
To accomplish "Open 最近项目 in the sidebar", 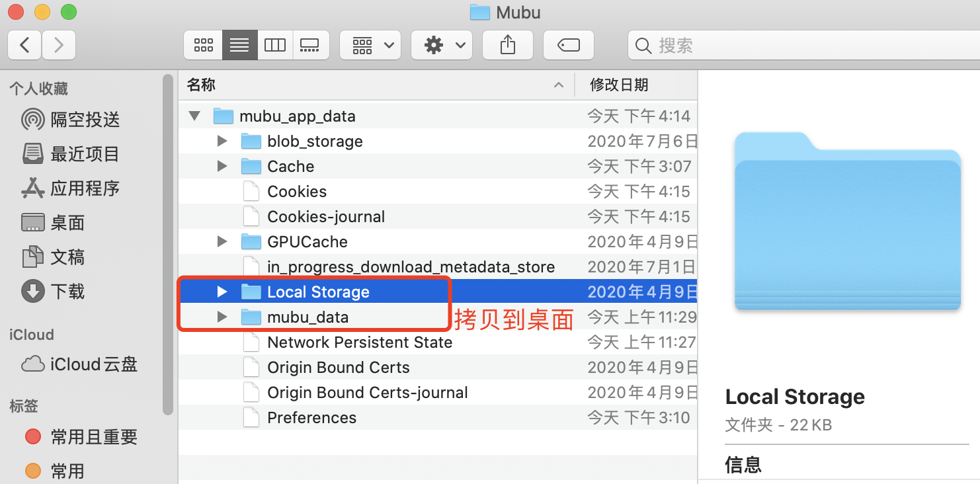I will 71,154.
